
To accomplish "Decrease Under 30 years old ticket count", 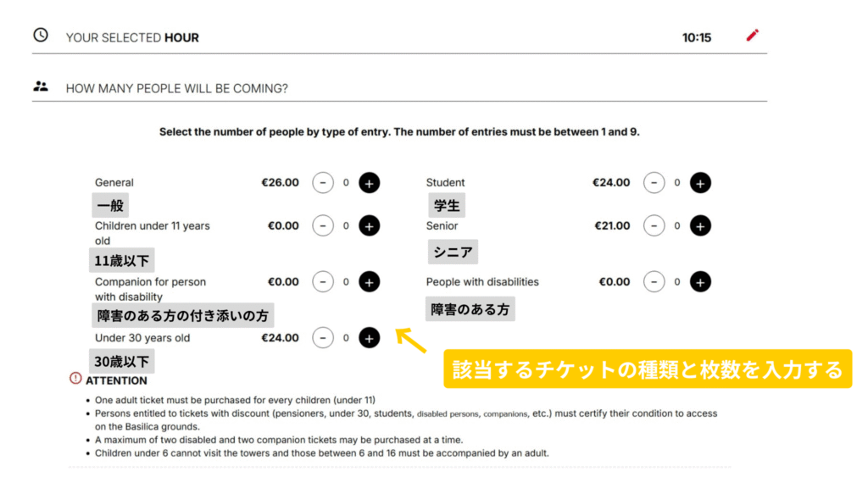I will 323,337.
